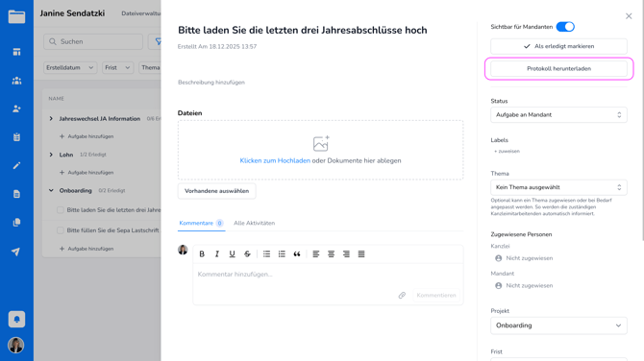
Task: Expand the Jahreswechsel JA Information group
Action: pos(51,118)
